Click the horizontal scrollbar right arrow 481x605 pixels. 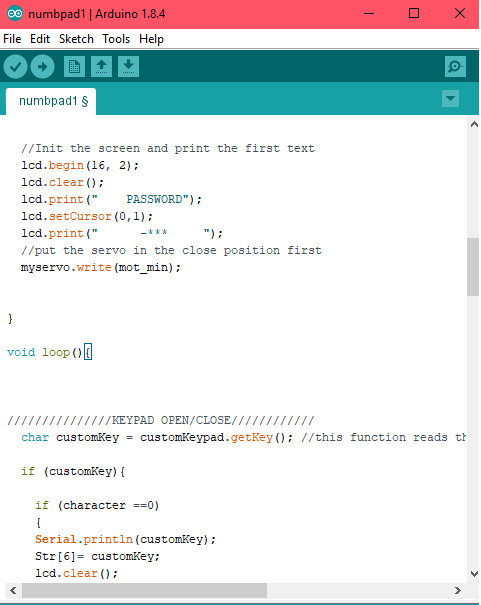tap(457, 590)
